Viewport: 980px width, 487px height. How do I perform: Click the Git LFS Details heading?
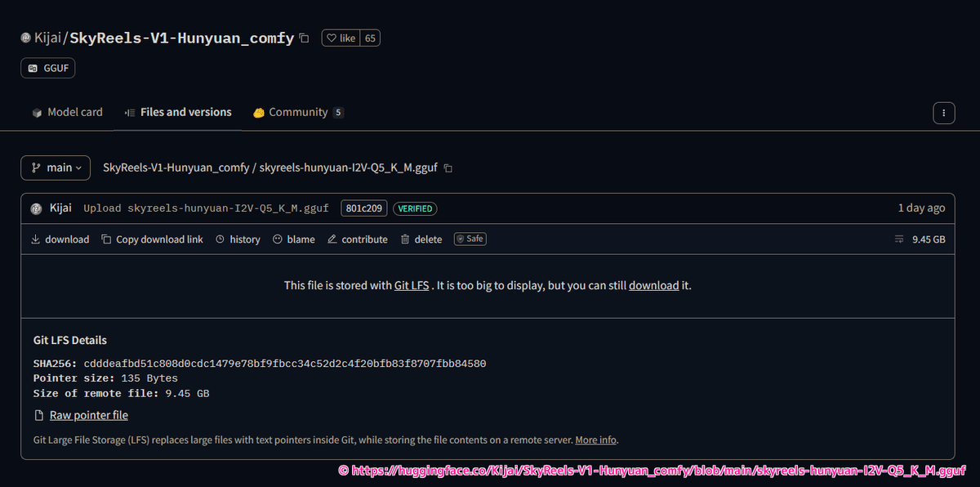click(x=70, y=340)
